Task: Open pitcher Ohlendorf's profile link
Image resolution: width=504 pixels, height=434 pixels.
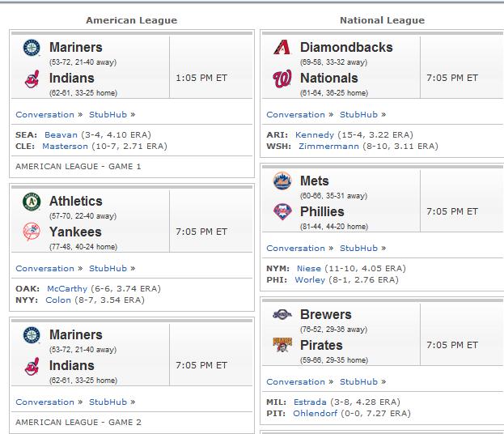Action: click(316, 414)
